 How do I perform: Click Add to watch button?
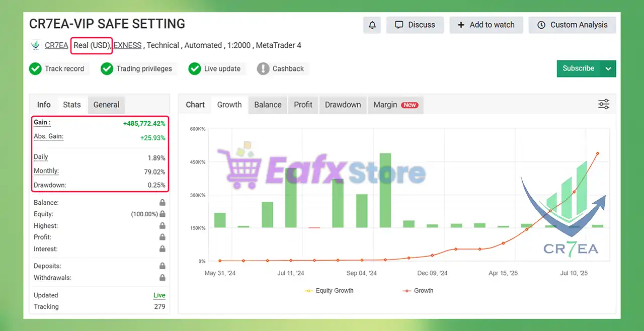[x=486, y=25]
